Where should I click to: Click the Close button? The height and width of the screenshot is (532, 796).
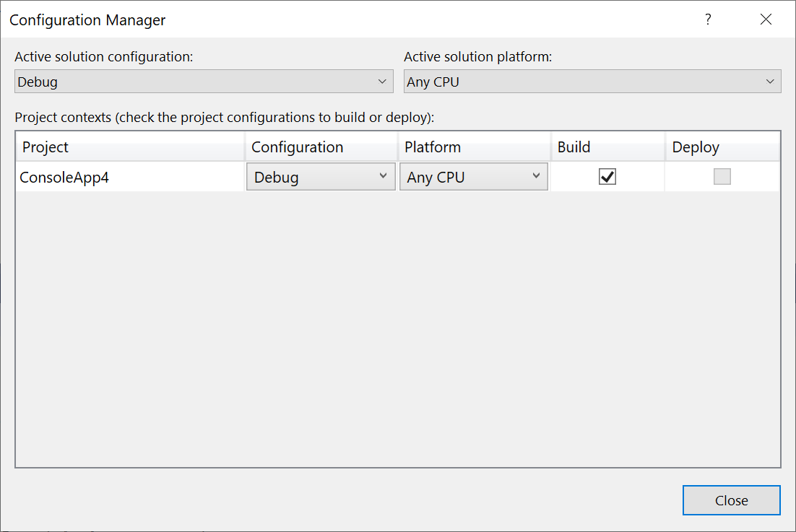[731, 500]
